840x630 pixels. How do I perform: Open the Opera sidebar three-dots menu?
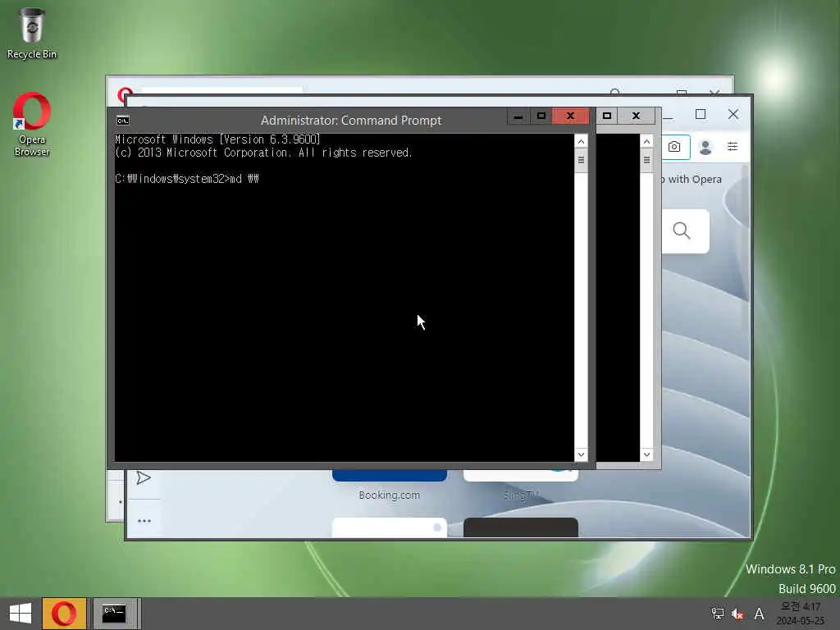coord(144,521)
